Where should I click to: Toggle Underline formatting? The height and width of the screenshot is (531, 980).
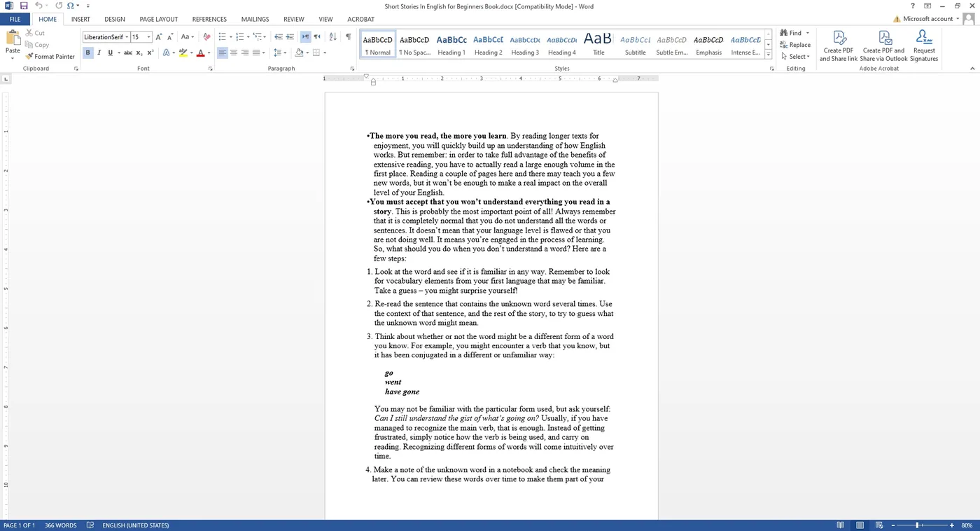pos(110,53)
